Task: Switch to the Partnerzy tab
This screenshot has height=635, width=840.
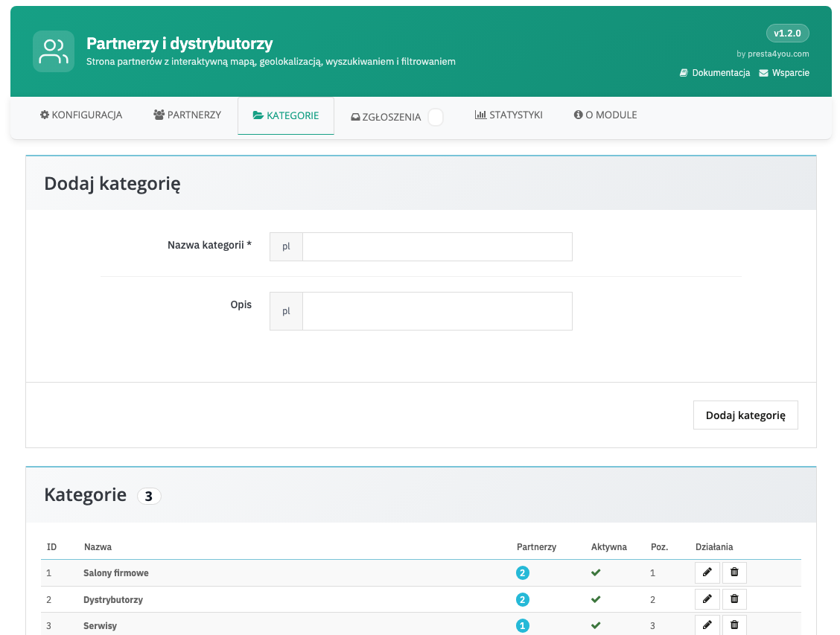Action: (188, 115)
